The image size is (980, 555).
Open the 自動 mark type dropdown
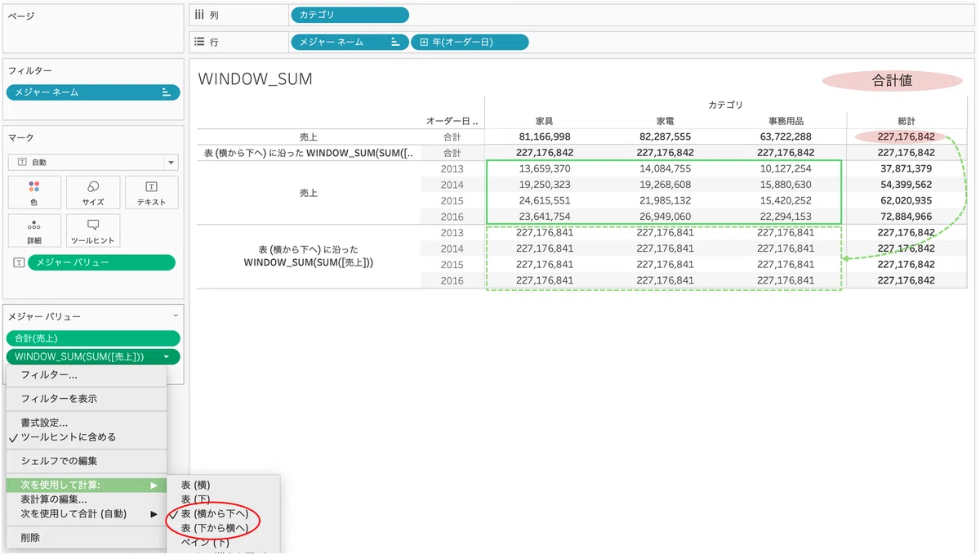click(92, 162)
